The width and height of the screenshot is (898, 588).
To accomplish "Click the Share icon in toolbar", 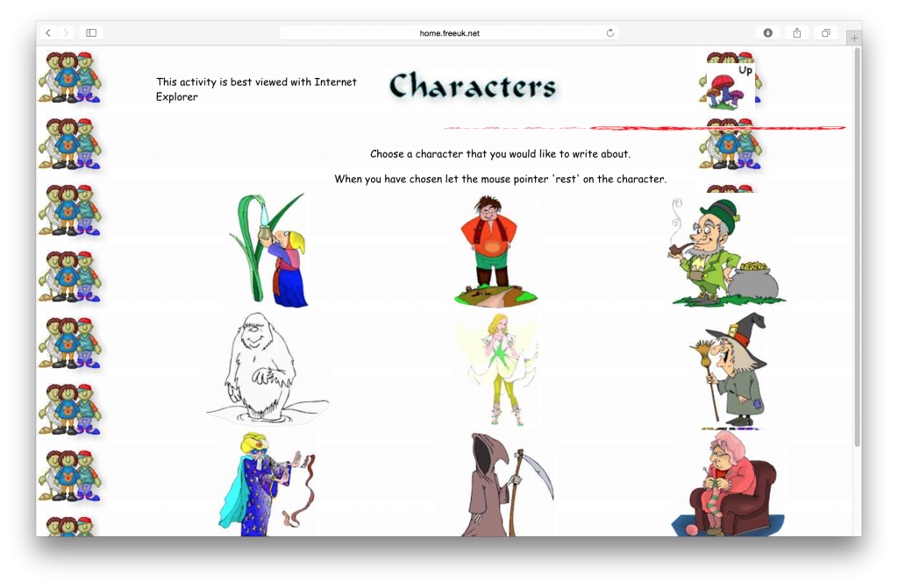I will click(796, 32).
